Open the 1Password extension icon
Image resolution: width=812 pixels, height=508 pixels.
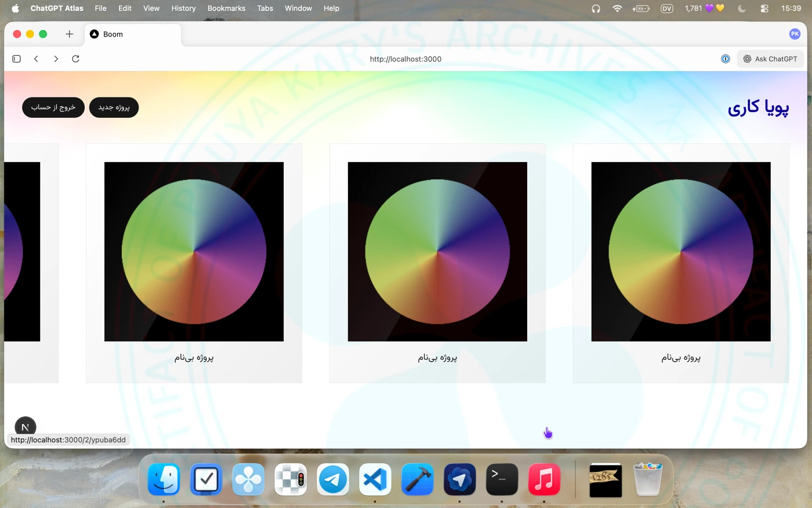725,59
